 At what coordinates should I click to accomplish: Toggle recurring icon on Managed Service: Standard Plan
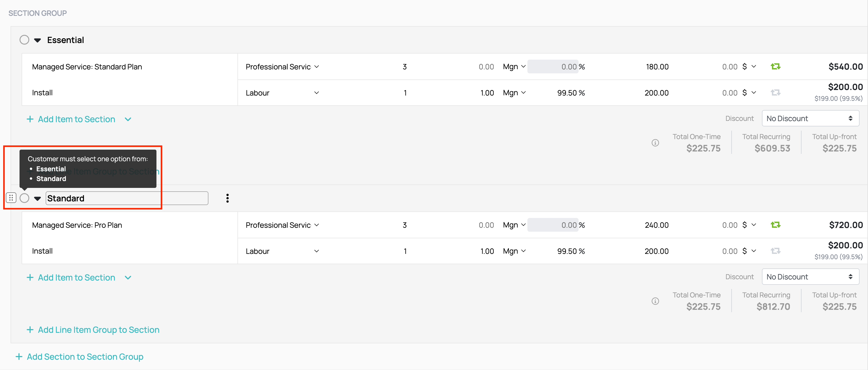(775, 67)
